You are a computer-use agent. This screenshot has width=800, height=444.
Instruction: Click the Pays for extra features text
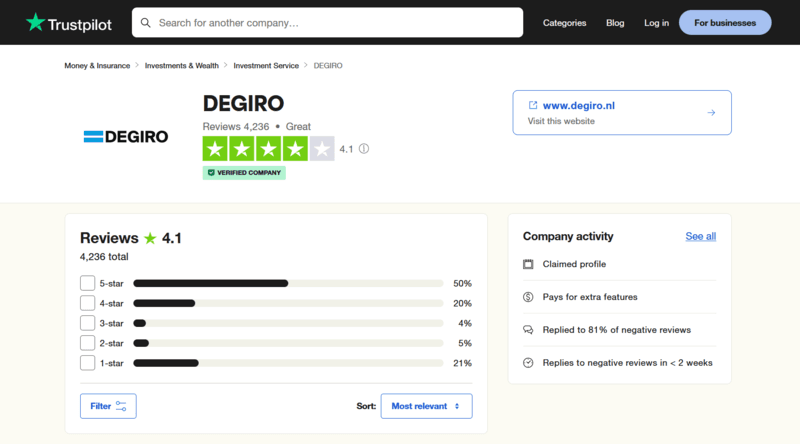click(x=590, y=297)
